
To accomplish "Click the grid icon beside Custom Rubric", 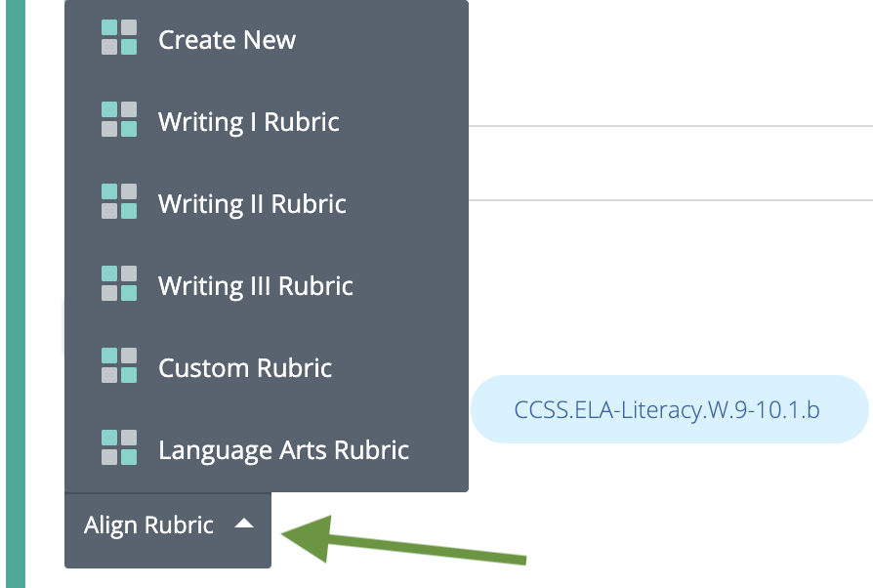I will 117,367.
